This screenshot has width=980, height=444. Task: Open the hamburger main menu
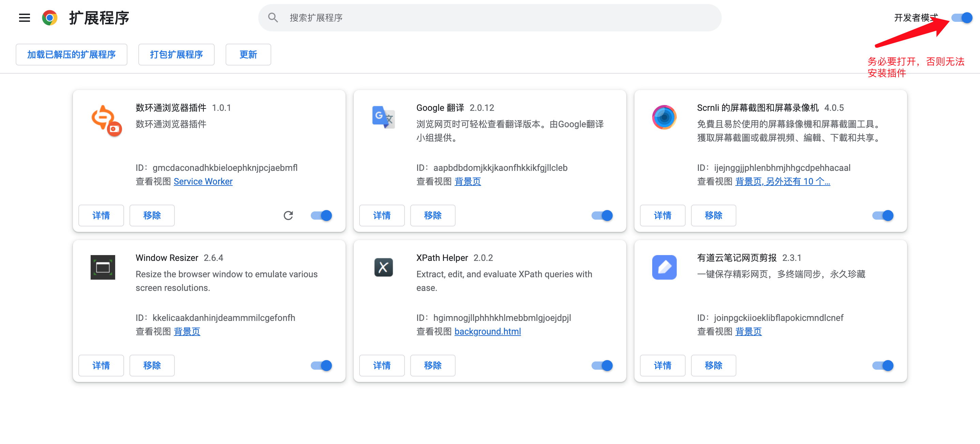pos(24,17)
